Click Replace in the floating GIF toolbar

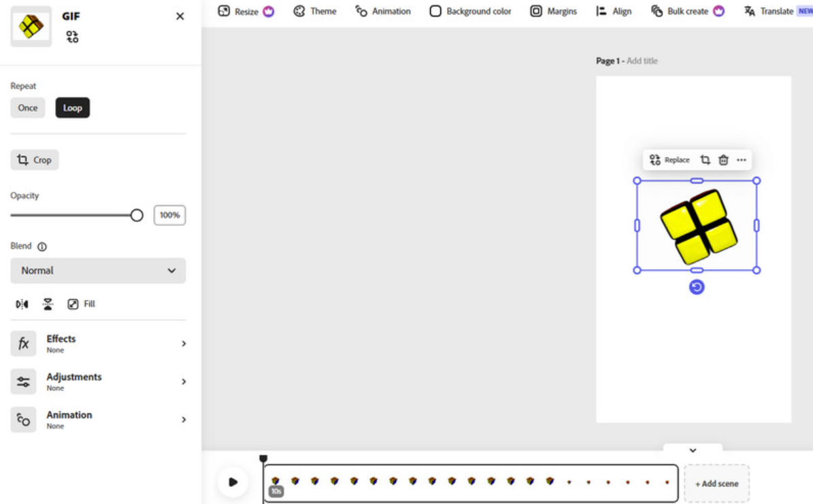tap(669, 160)
